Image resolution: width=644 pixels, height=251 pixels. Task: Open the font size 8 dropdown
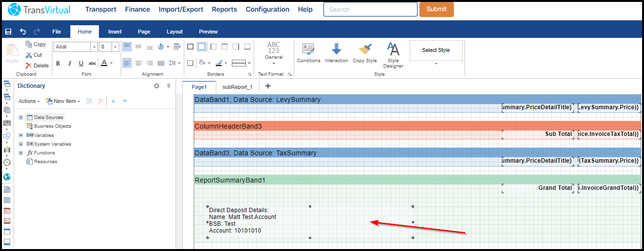click(115, 47)
